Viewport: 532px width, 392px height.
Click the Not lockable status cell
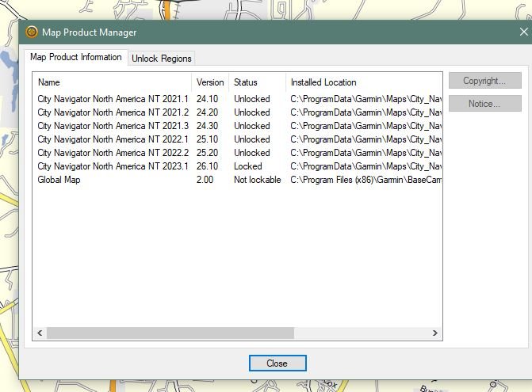click(x=257, y=180)
